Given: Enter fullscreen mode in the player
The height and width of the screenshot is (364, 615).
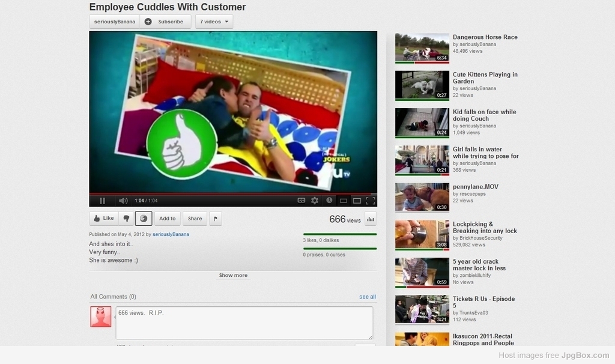Looking at the screenshot, I should coord(371,201).
